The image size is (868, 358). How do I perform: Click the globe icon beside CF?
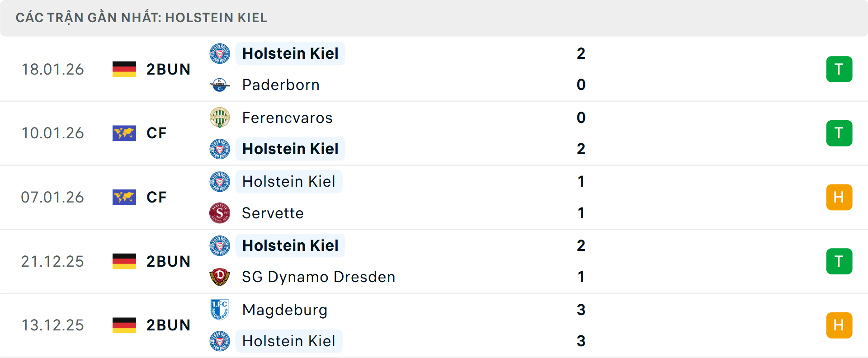click(124, 133)
